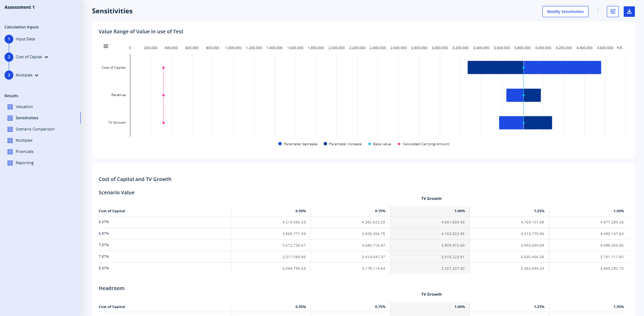
Task: Click scenario value 4,152,823.95
Action: 453,234
